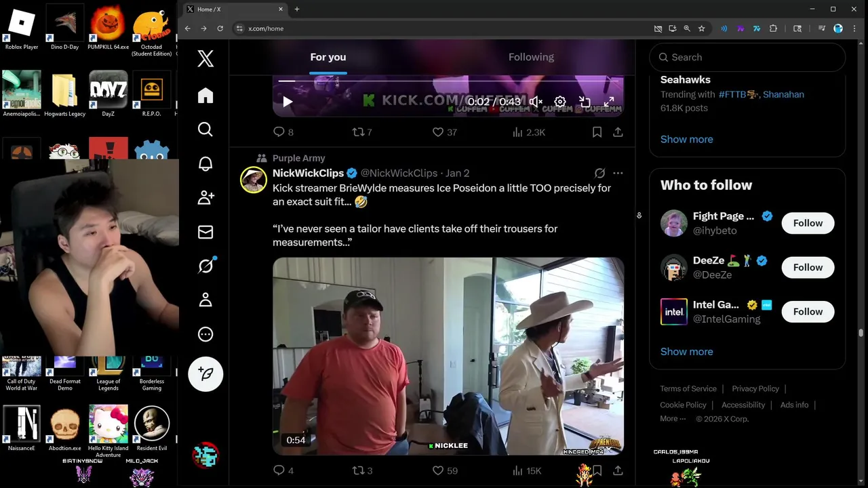Click the X logo in the sidebar
Image resolution: width=868 pixels, height=488 pixels.
coord(205,58)
